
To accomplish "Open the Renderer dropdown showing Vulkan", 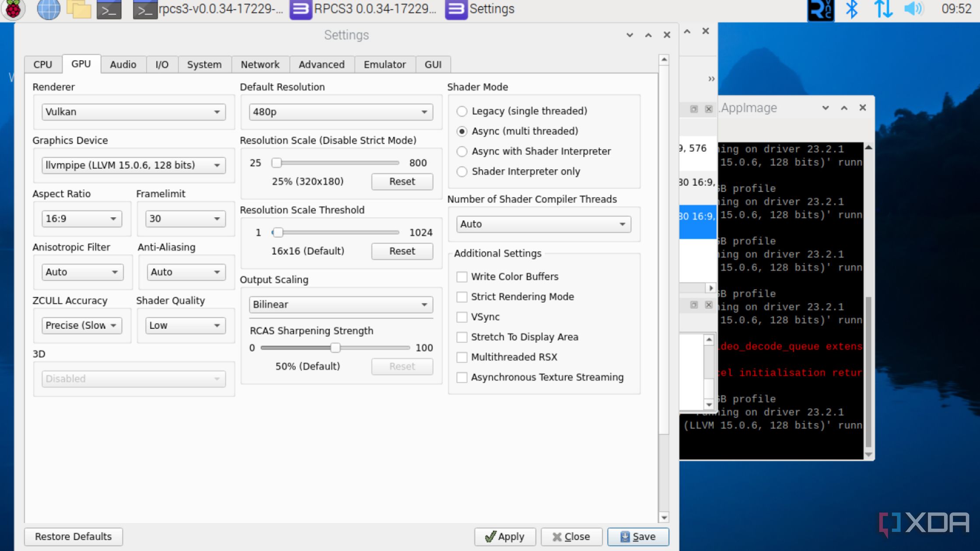I will point(134,112).
